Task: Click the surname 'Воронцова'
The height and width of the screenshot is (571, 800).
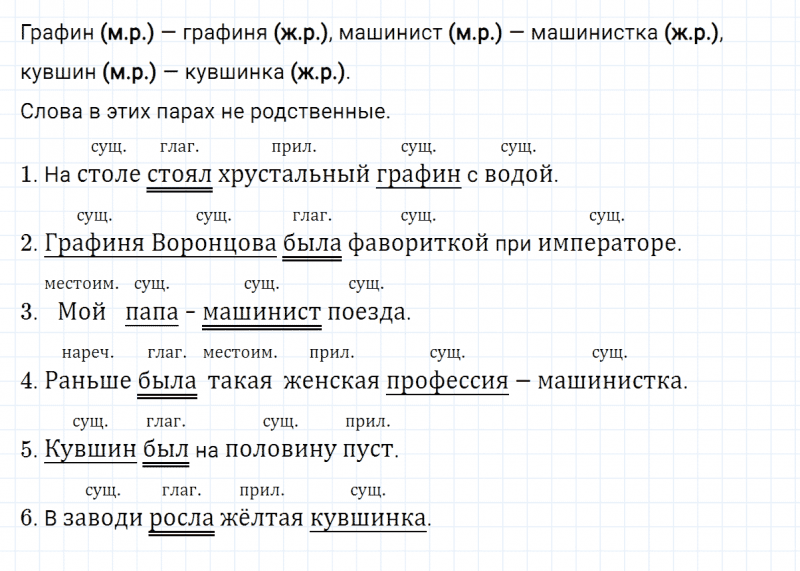Action: pos(214,243)
